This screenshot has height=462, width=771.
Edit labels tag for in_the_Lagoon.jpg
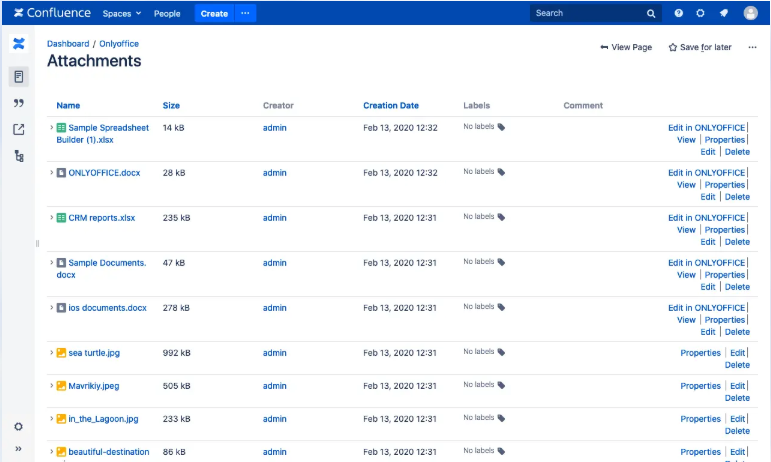[x=501, y=418]
